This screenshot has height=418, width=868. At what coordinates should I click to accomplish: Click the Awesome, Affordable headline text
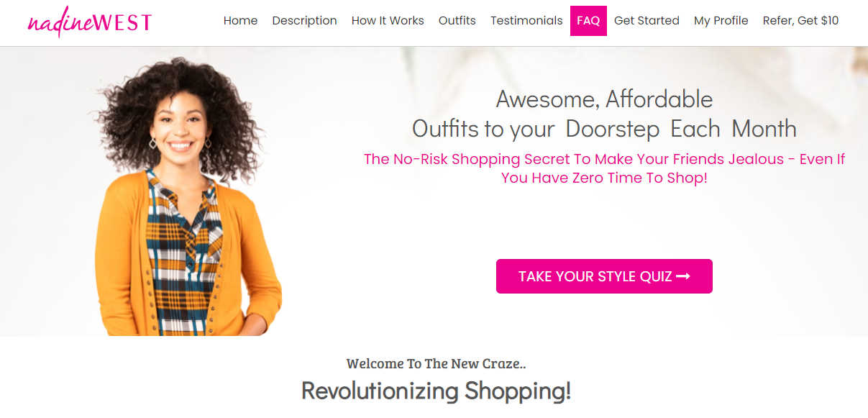coord(604,99)
